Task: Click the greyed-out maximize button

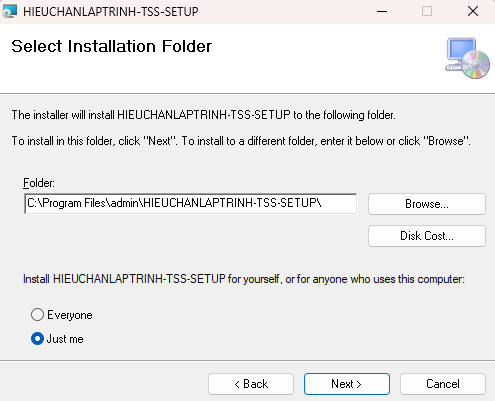Action: (427, 11)
